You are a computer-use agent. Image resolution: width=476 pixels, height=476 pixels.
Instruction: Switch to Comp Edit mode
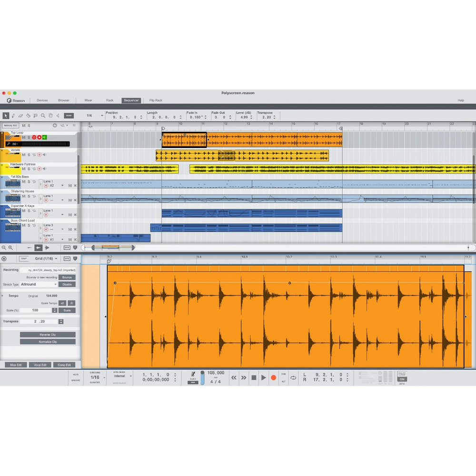[64, 365]
